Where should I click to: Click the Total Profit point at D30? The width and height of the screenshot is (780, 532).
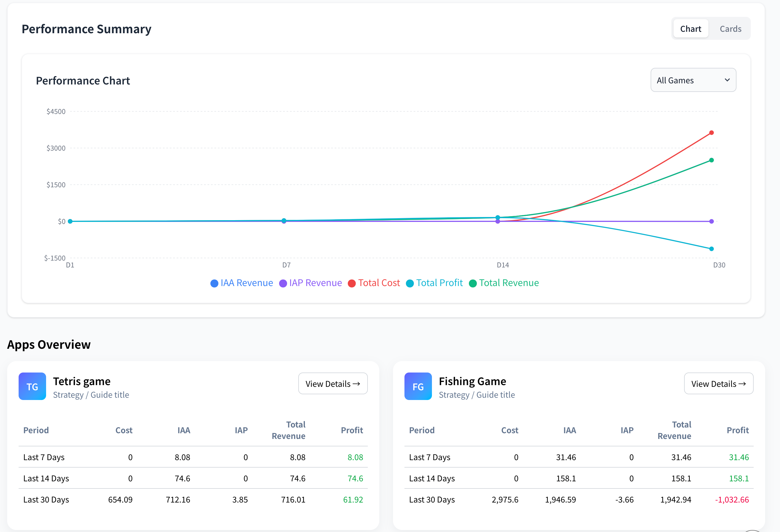pos(711,249)
